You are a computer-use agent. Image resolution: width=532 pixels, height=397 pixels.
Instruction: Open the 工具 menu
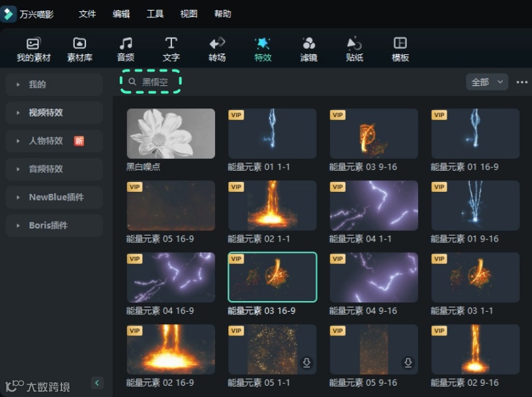tap(155, 13)
